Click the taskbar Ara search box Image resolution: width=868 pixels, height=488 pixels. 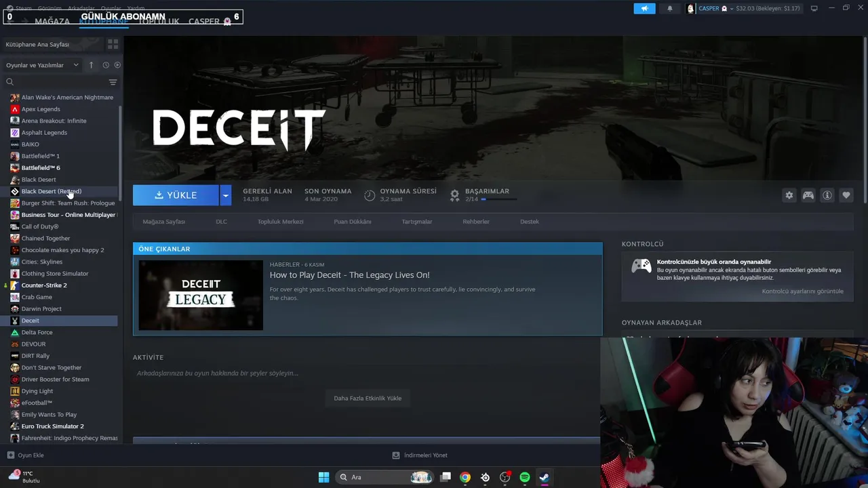tap(385, 477)
